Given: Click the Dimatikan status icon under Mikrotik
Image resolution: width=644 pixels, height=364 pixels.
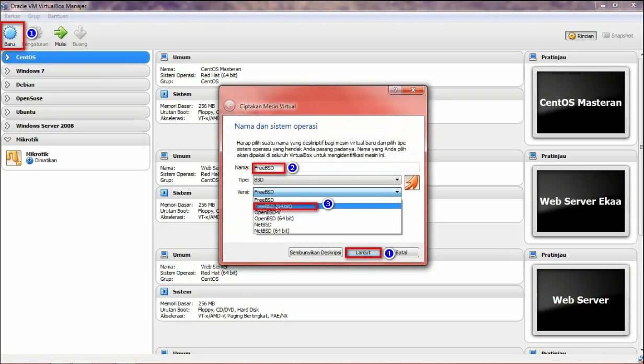Looking at the screenshot, I should click(x=30, y=161).
